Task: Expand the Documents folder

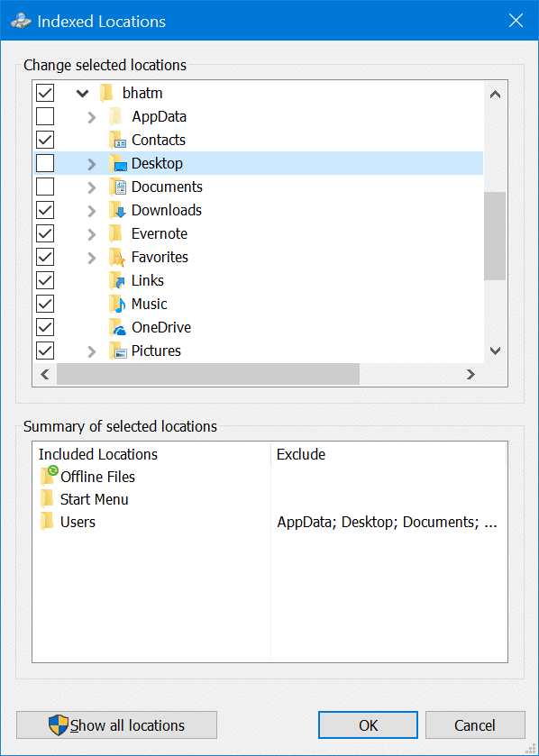Action: [x=92, y=187]
